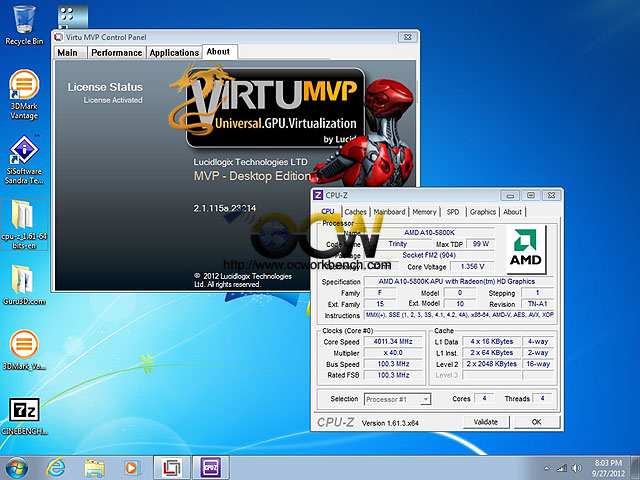640x480 pixels.
Task: Launch Internet Explorer from the taskbar
Action: pyautogui.click(x=56, y=468)
